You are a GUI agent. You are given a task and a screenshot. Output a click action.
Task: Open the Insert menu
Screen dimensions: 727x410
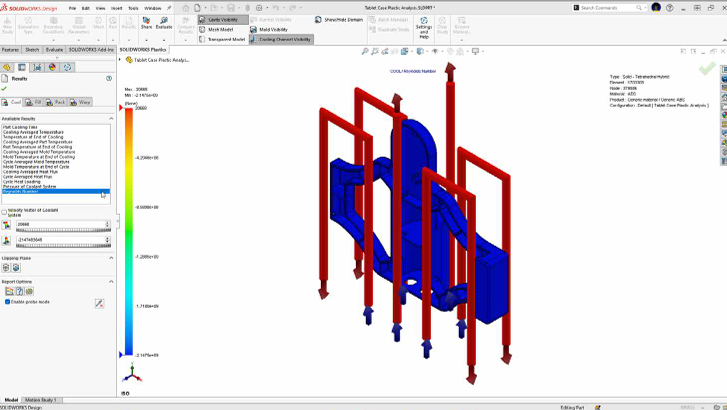pos(116,8)
